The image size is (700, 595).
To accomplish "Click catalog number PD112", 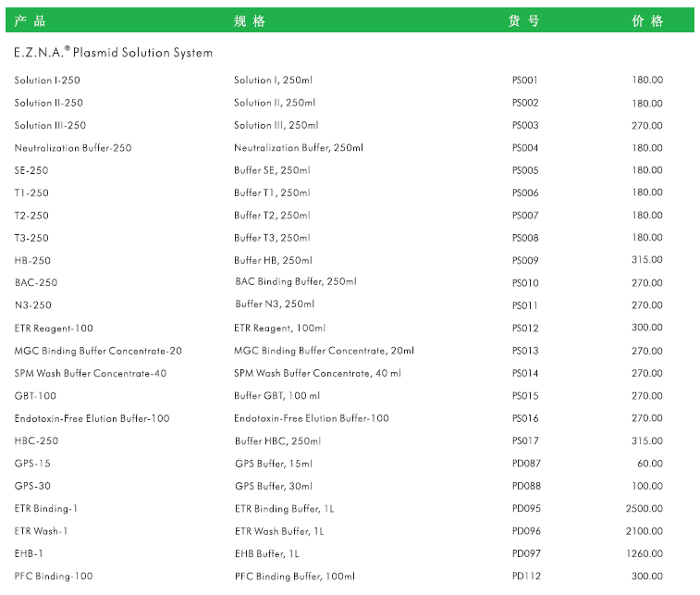I will tap(526, 576).
